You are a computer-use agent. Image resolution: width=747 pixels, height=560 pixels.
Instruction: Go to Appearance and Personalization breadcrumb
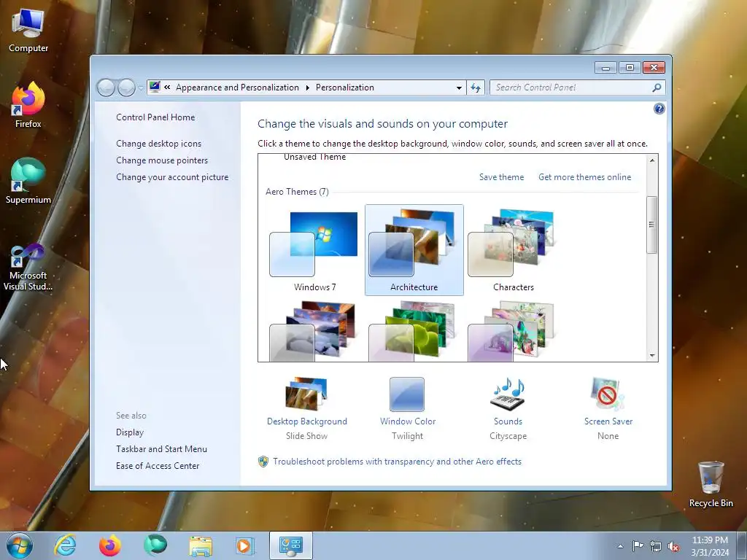[237, 87]
